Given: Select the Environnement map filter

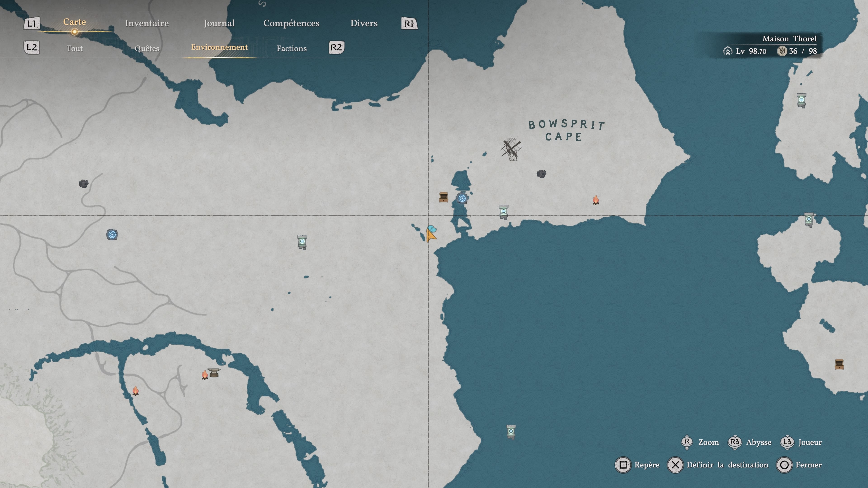Looking at the screenshot, I should 219,47.
